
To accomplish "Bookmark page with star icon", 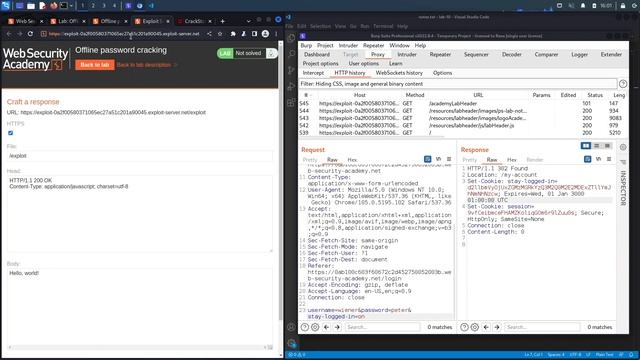I will click(220, 34).
